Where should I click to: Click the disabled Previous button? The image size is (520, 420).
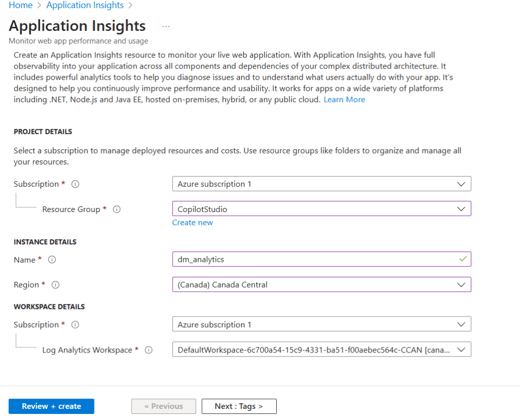[x=164, y=406]
